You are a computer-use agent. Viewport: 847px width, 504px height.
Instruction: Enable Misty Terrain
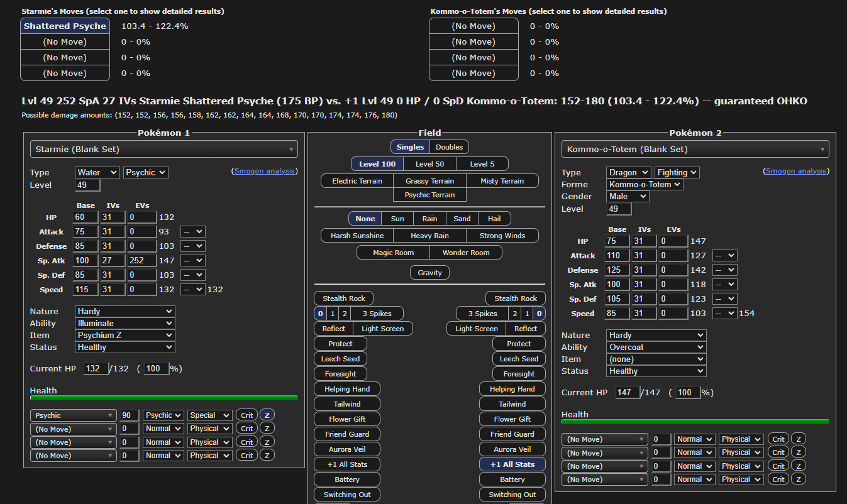pos(502,181)
